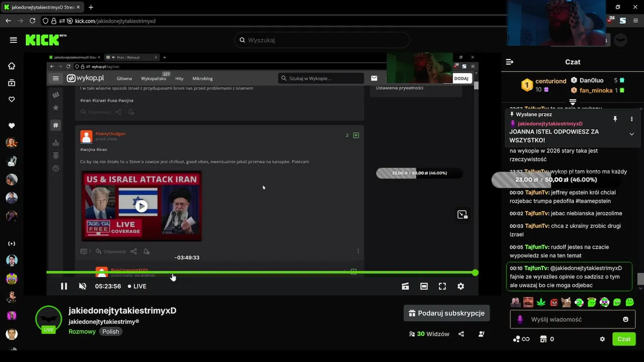Click the 30 Widzów viewer count
The image size is (644, 362).
tap(429, 334)
